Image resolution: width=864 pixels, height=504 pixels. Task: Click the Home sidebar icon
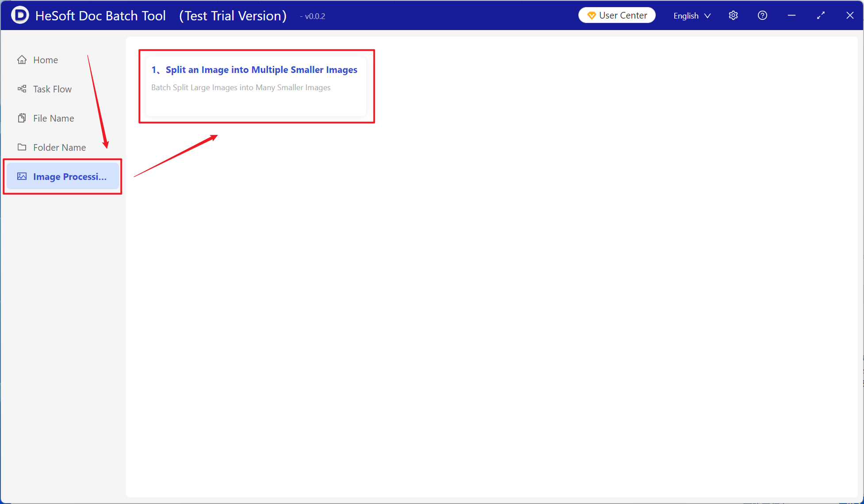[22, 60]
